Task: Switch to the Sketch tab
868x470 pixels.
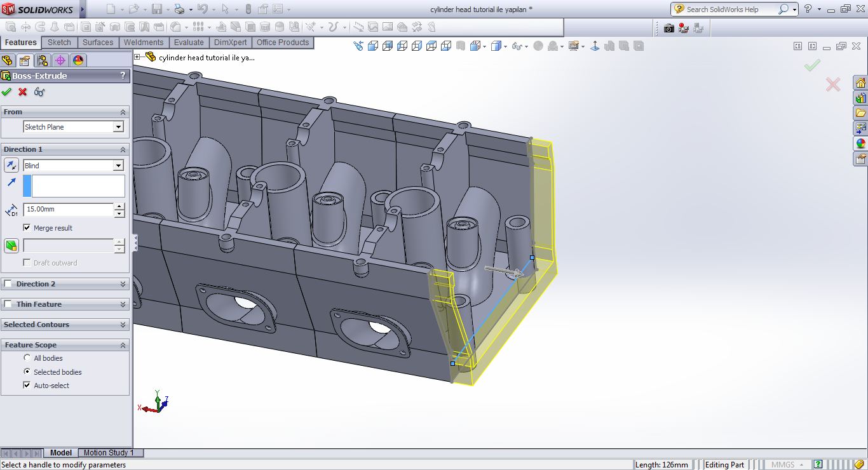Action: pos(59,43)
